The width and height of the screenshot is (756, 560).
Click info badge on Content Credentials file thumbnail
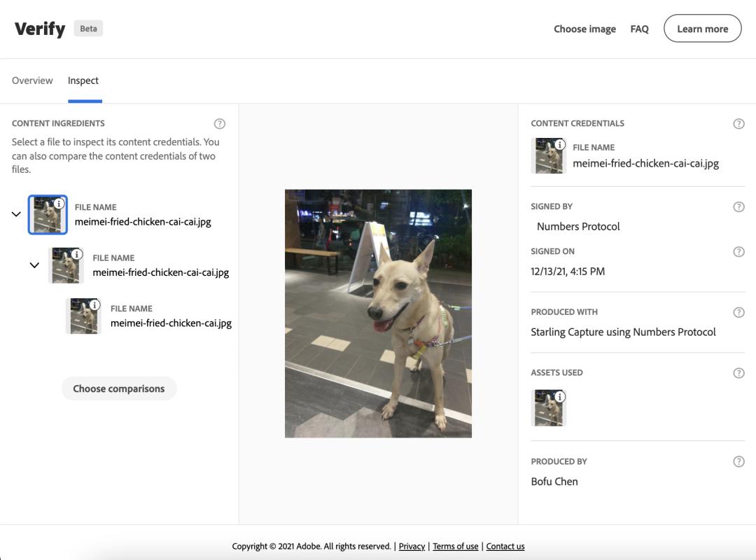click(x=560, y=145)
